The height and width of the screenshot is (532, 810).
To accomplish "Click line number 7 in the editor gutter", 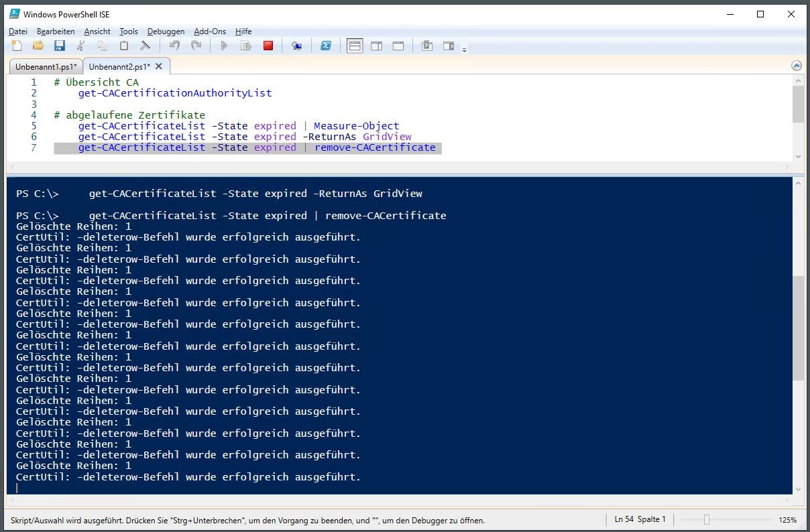I will (x=34, y=147).
